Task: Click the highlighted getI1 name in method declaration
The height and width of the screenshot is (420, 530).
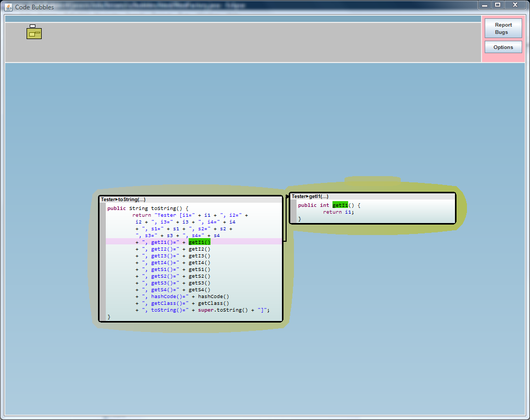Action: pos(340,205)
